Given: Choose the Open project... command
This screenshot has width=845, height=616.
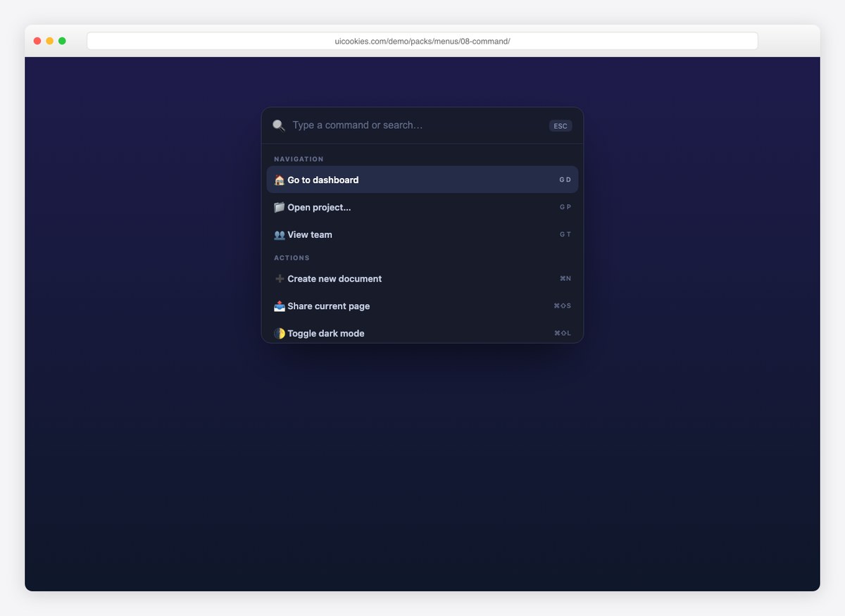Looking at the screenshot, I should coord(423,207).
